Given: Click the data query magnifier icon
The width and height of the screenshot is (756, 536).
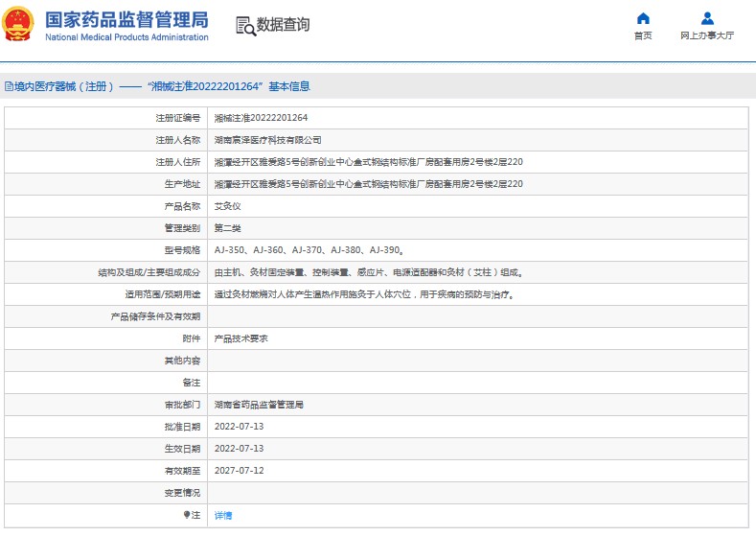Looking at the screenshot, I should [245, 26].
